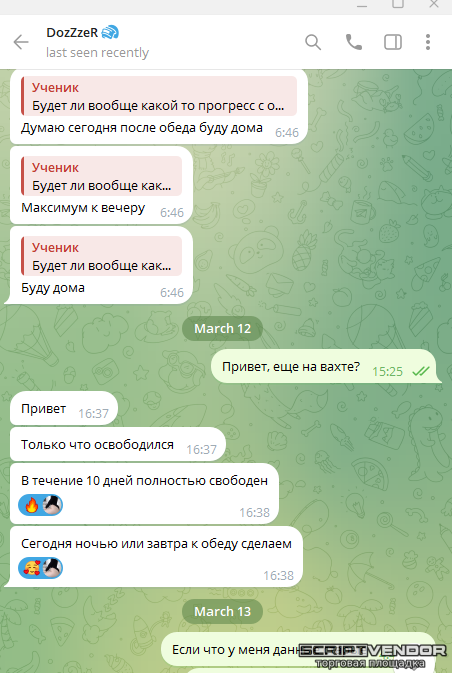Open search in this chat
452x673 pixels.
313,42
